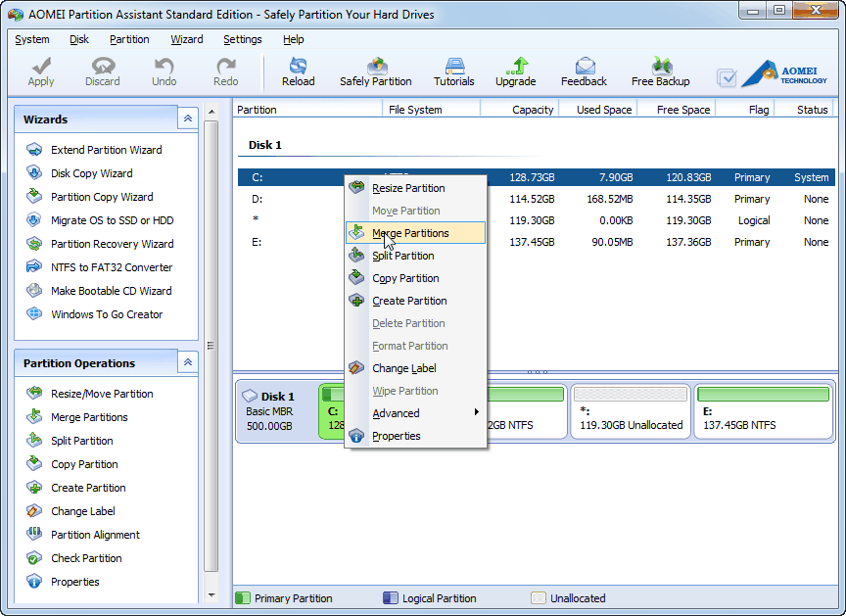Start the Disk Copy Wizard

(x=80, y=173)
